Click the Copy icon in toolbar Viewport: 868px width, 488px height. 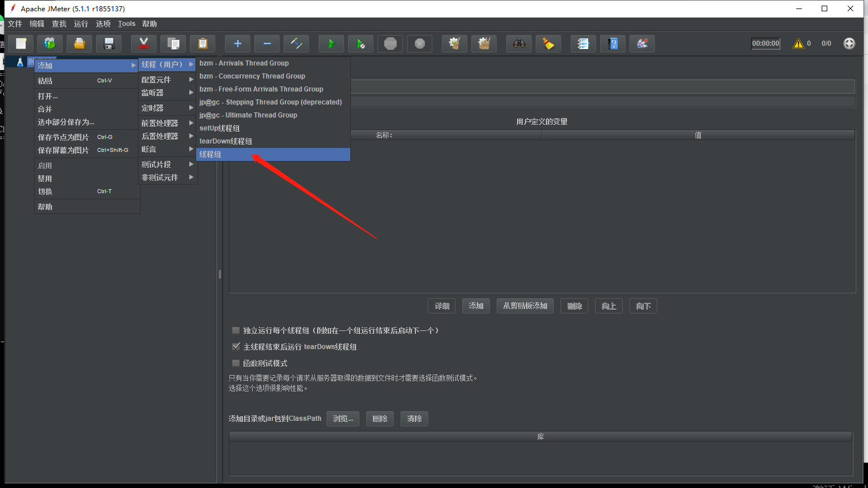tap(173, 43)
